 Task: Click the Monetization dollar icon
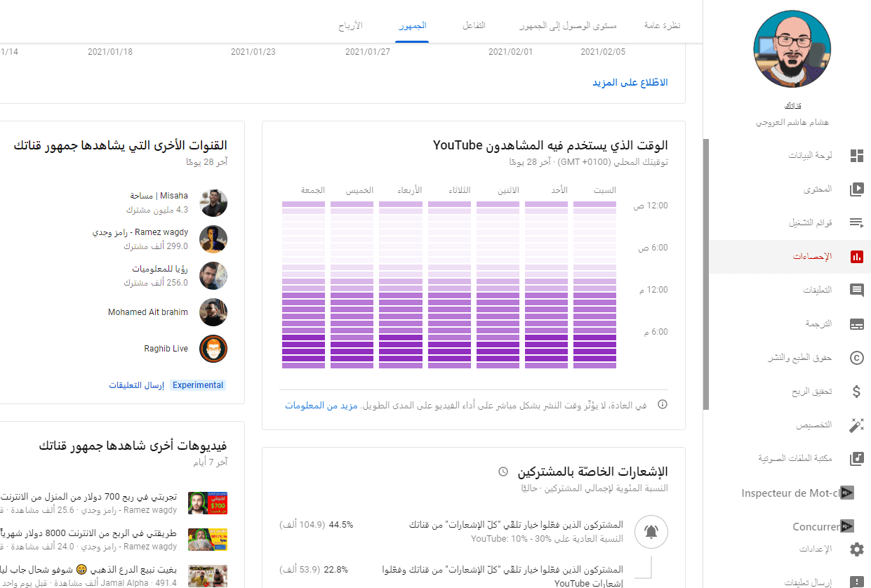point(856,392)
